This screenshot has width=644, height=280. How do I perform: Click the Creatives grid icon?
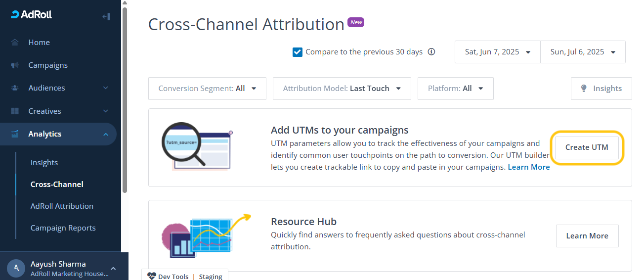pos(15,111)
